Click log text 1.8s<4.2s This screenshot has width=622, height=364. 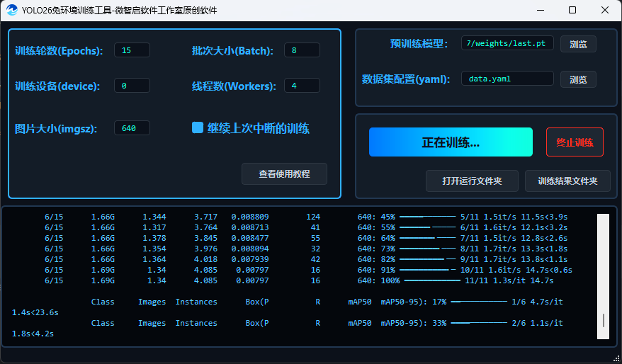click(x=33, y=334)
